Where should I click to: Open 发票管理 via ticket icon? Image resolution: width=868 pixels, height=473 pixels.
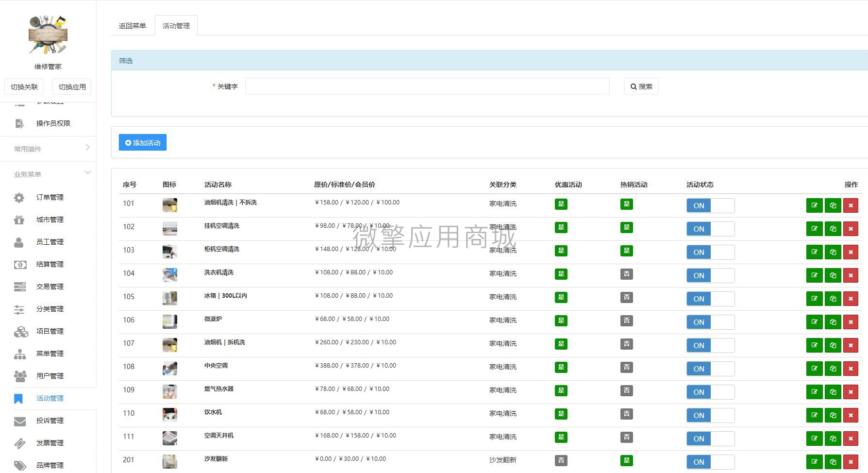[x=20, y=443]
